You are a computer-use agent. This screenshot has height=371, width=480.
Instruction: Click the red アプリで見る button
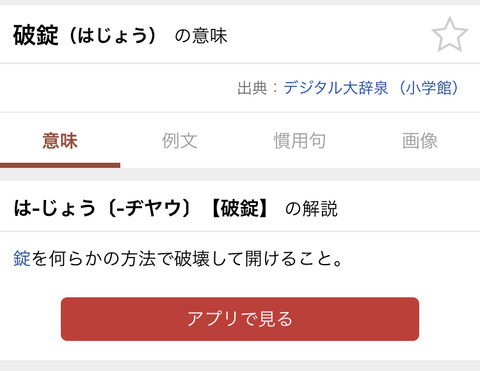point(240,319)
